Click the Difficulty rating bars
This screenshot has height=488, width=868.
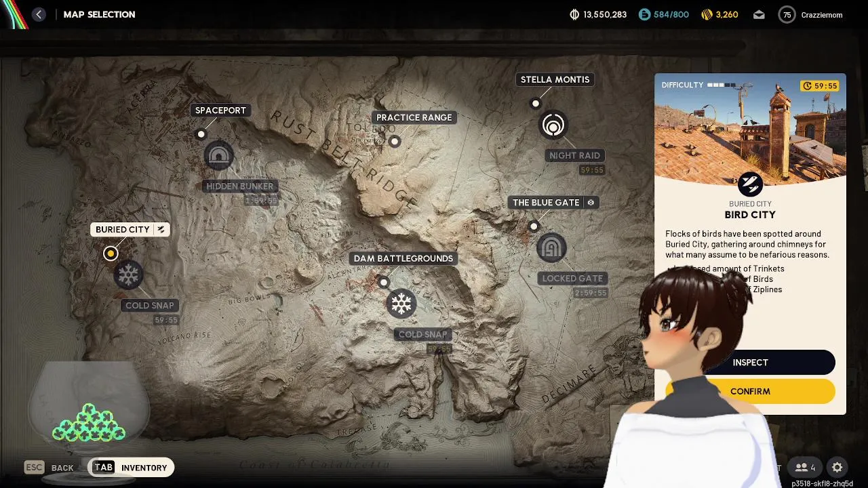[722, 85]
